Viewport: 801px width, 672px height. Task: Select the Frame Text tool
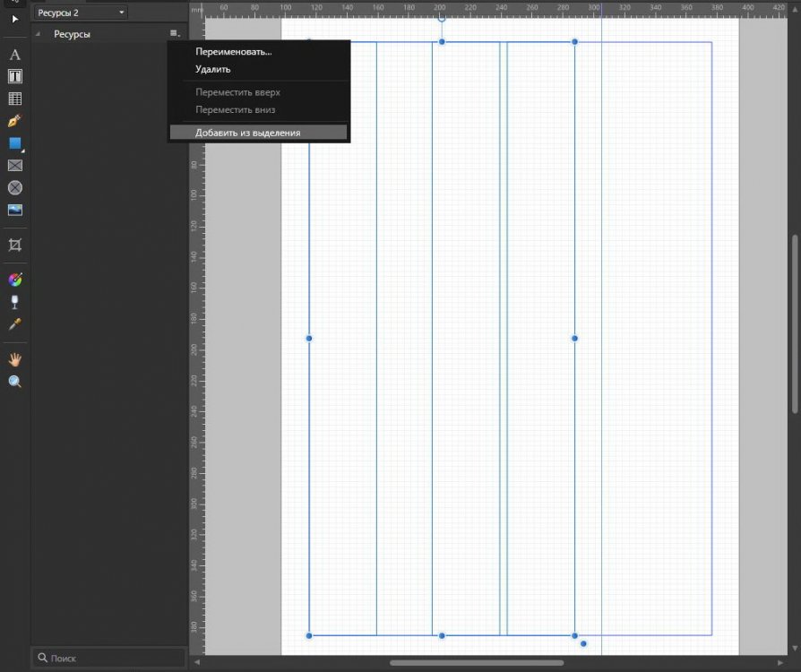[x=14, y=76]
